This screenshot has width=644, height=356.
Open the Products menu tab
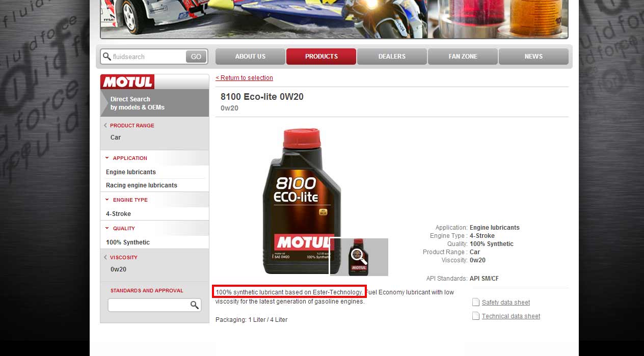click(321, 57)
